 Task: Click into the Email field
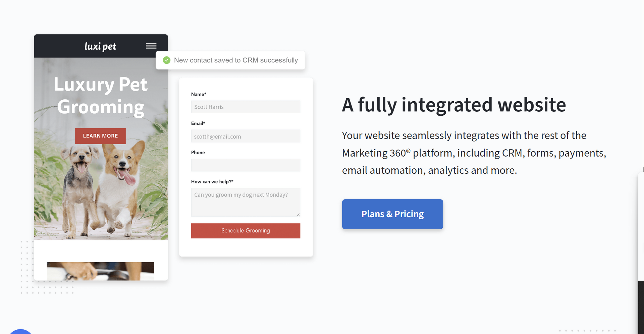(246, 136)
